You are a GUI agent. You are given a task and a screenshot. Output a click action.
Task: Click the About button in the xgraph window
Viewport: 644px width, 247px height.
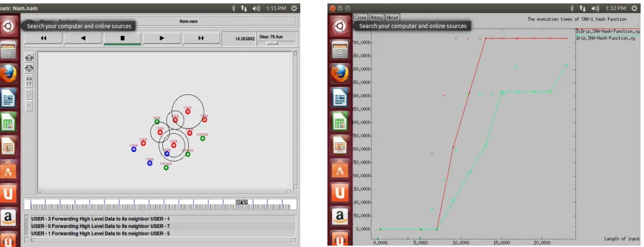tap(392, 18)
